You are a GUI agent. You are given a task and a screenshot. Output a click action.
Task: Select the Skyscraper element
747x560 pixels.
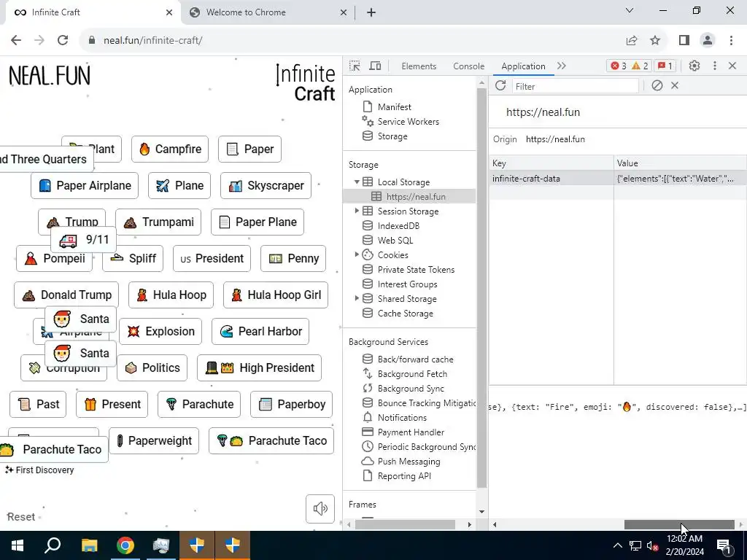click(x=266, y=185)
